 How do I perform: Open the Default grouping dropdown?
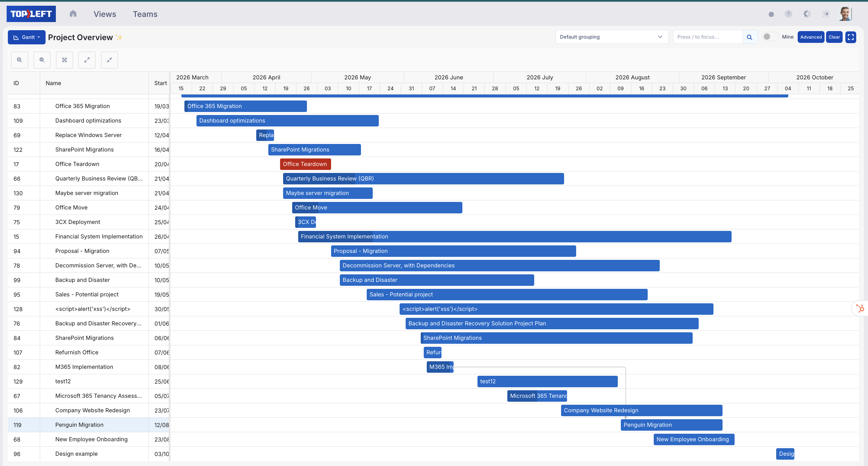point(612,37)
